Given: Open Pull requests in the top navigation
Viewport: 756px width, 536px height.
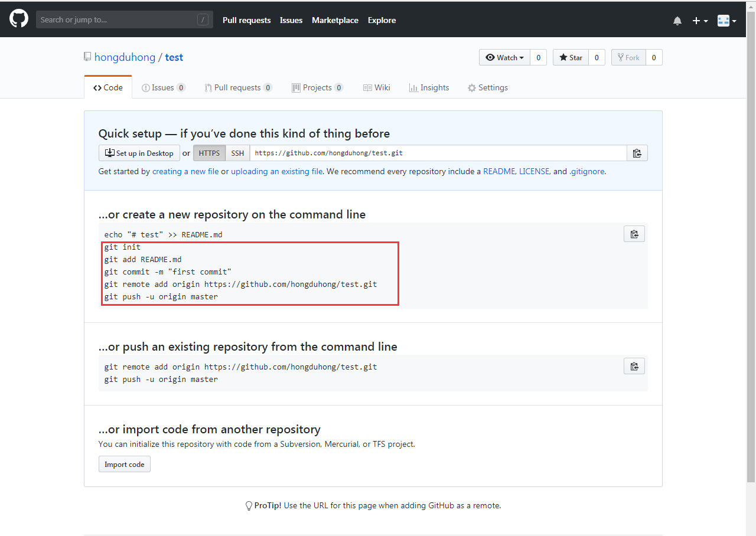Looking at the screenshot, I should 246,20.
